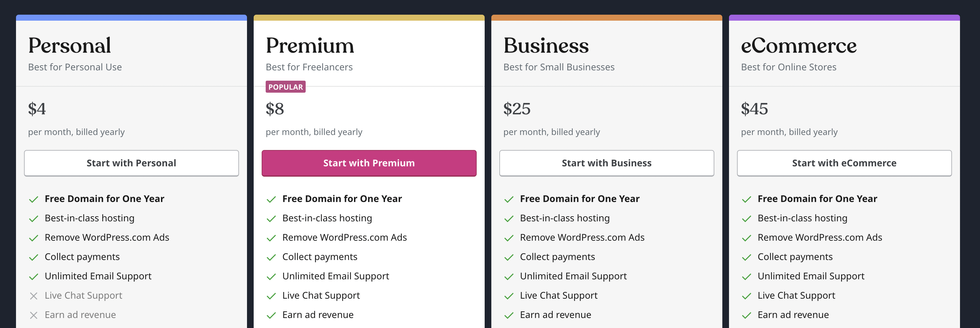
Task: Click Business plan's Earn ad revenue checkmark
Action: pyautogui.click(x=509, y=315)
